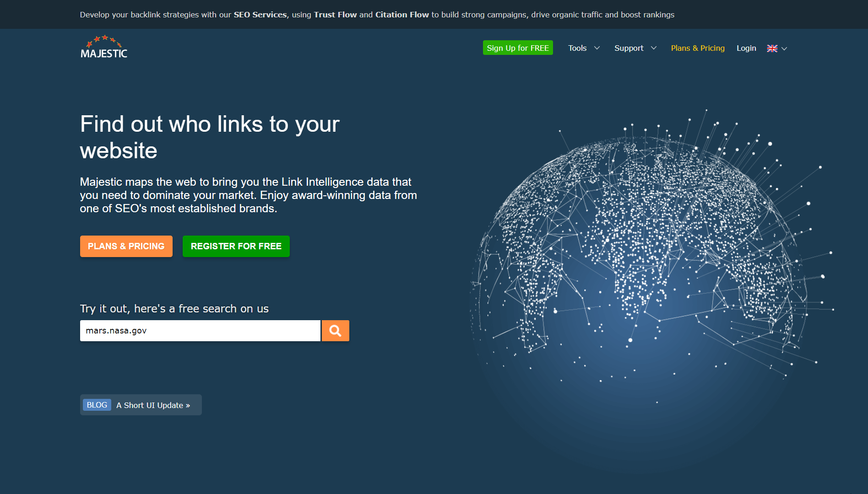This screenshot has height=494, width=868.
Task: Expand the Tools dropdown chevron
Action: point(597,48)
